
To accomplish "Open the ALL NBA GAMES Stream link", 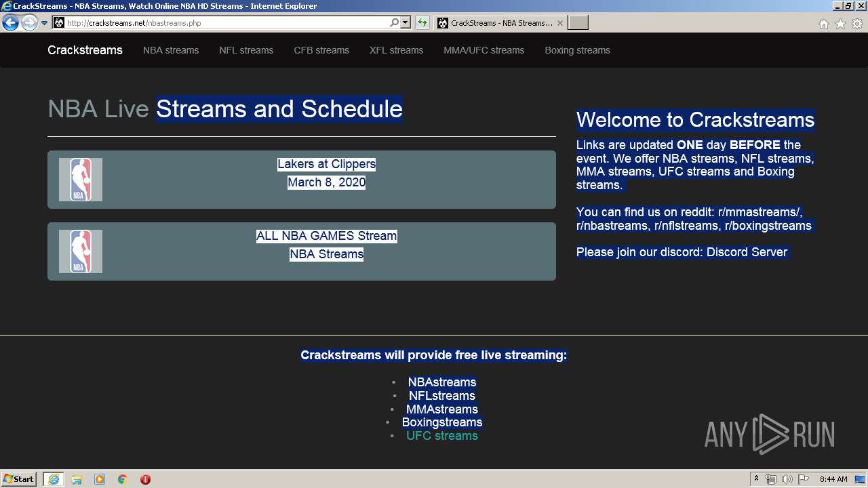I will pyautogui.click(x=326, y=236).
